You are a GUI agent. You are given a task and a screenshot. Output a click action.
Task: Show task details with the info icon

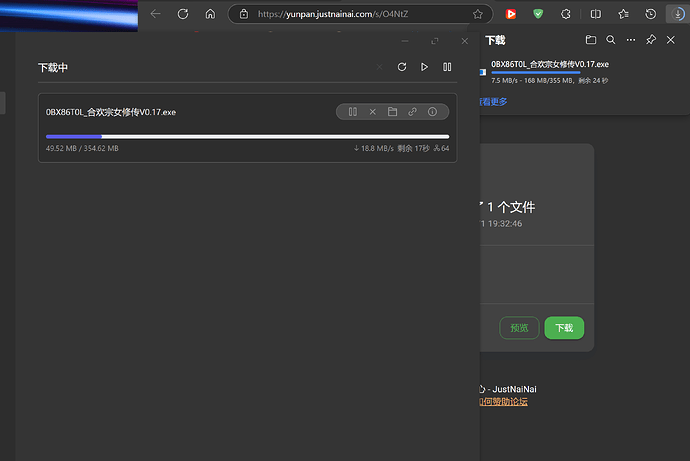pos(433,112)
